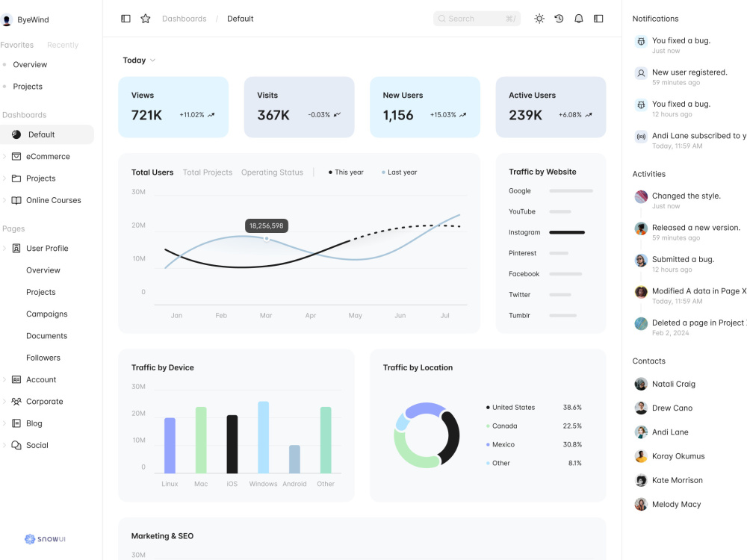The image size is (747, 560).
Task: Toggle Canada legend entry
Action: (501, 426)
